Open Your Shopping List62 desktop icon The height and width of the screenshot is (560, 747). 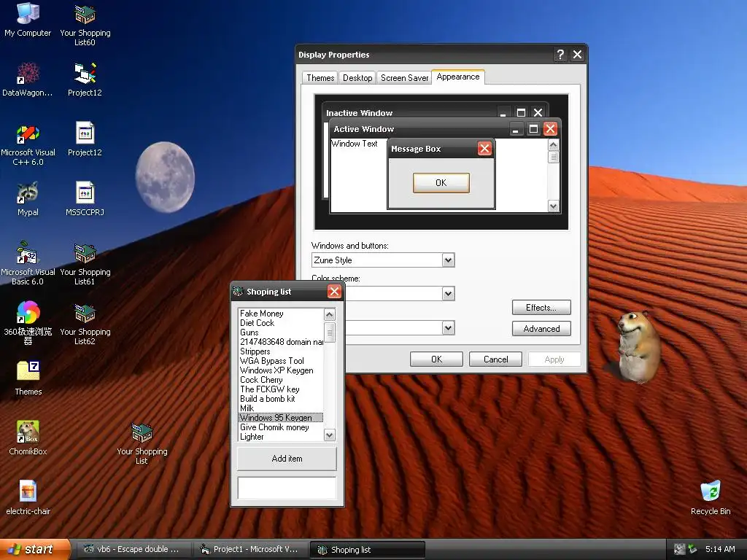pos(85,323)
